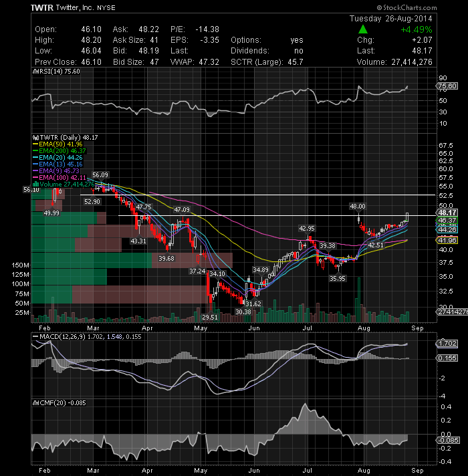Viewport: 468px width, 476px height.
Task: Click the Prev Close label
Action: point(55,62)
